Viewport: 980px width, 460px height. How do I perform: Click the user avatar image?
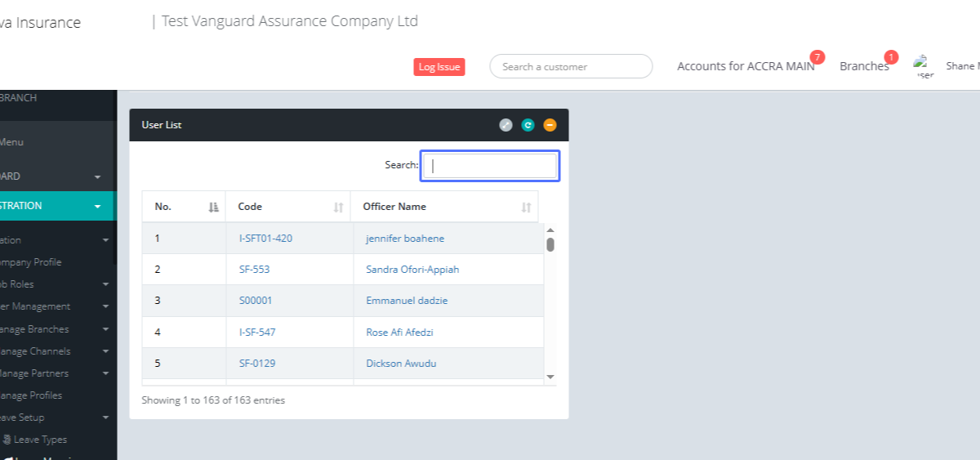coord(924,66)
